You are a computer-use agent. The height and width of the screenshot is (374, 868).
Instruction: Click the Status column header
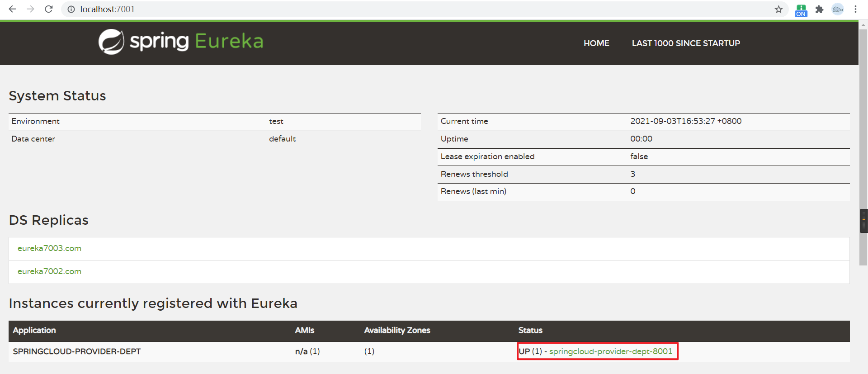(x=530, y=331)
